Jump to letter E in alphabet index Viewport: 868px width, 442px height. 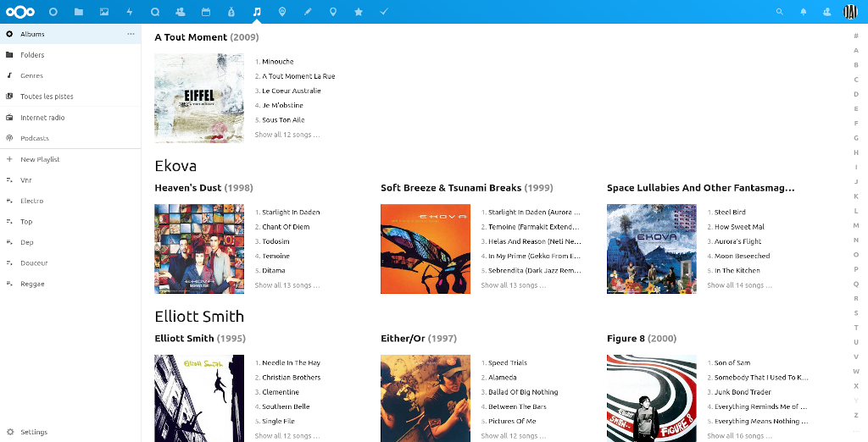click(x=856, y=109)
